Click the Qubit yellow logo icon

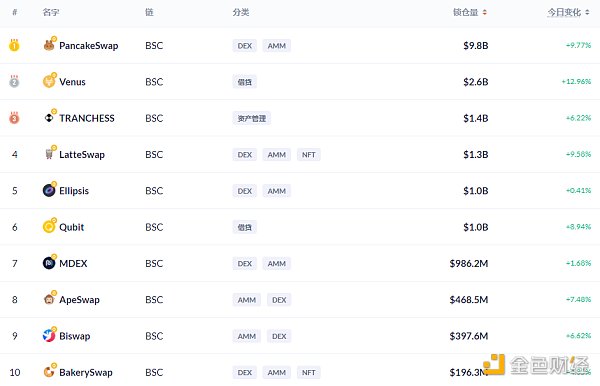(49, 226)
